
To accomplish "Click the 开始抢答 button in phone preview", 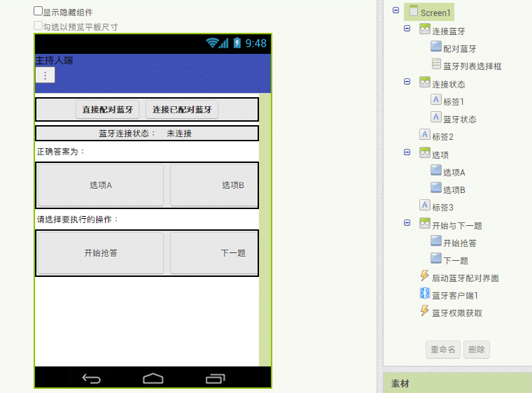I will tap(100, 253).
